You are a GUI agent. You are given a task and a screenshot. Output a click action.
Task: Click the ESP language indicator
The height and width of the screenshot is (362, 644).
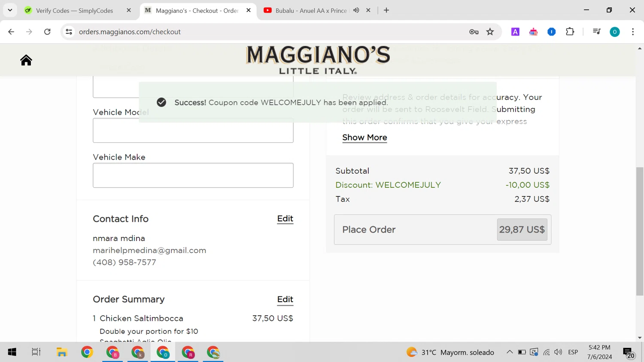pos(573,352)
